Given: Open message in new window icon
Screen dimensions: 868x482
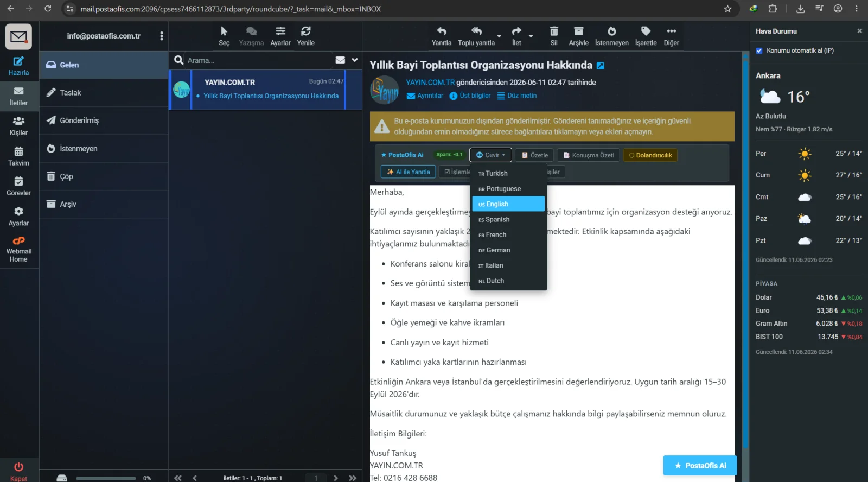Looking at the screenshot, I should coord(601,66).
